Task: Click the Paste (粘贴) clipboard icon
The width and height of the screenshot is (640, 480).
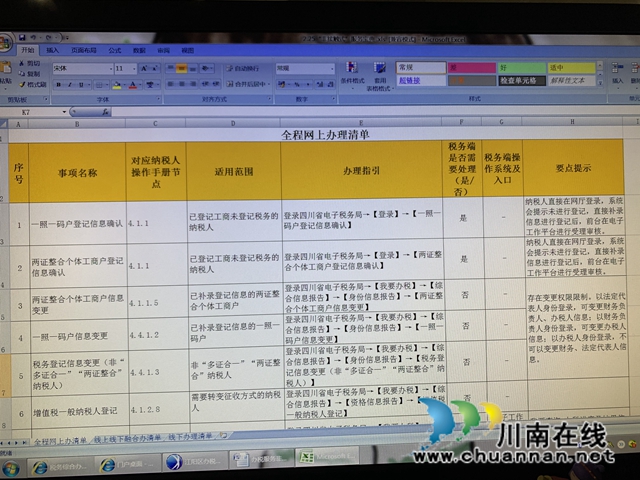Action: (5, 69)
